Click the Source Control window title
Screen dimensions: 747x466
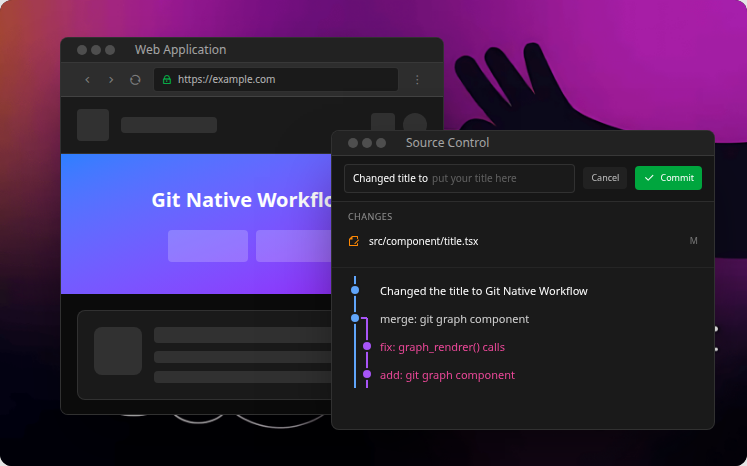point(447,142)
